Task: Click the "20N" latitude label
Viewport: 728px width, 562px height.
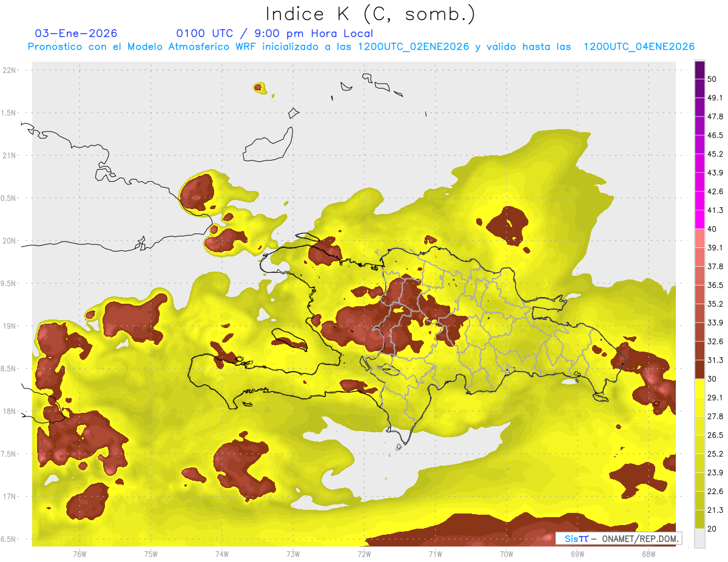Action: pos(10,241)
